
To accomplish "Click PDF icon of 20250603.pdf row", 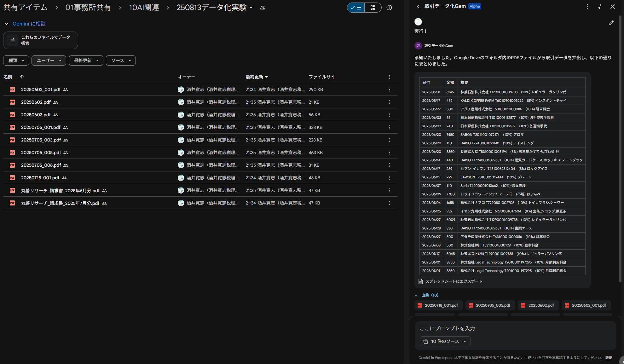I will 12,115.
